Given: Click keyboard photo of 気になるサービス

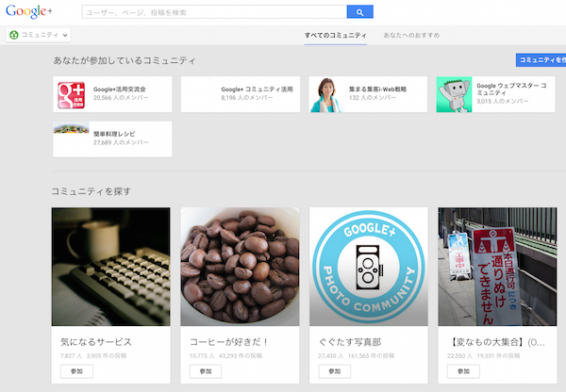Looking at the screenshot, I should pos(110,267).
